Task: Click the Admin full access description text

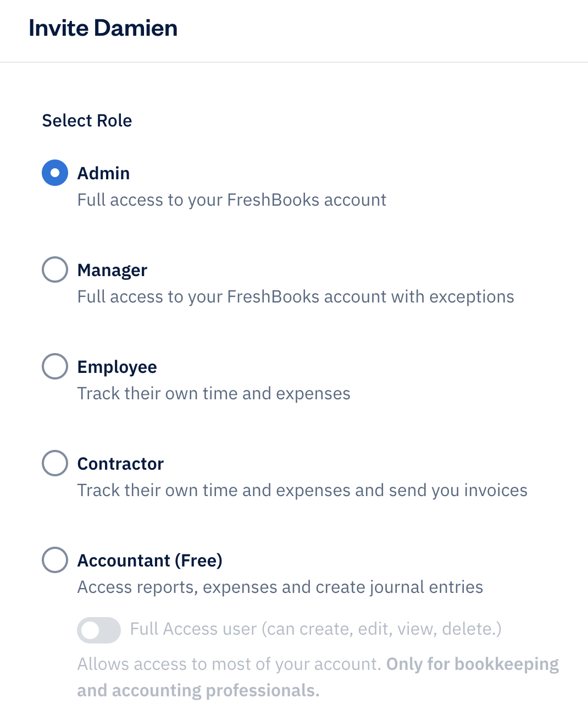Action: tap(232, 200)
